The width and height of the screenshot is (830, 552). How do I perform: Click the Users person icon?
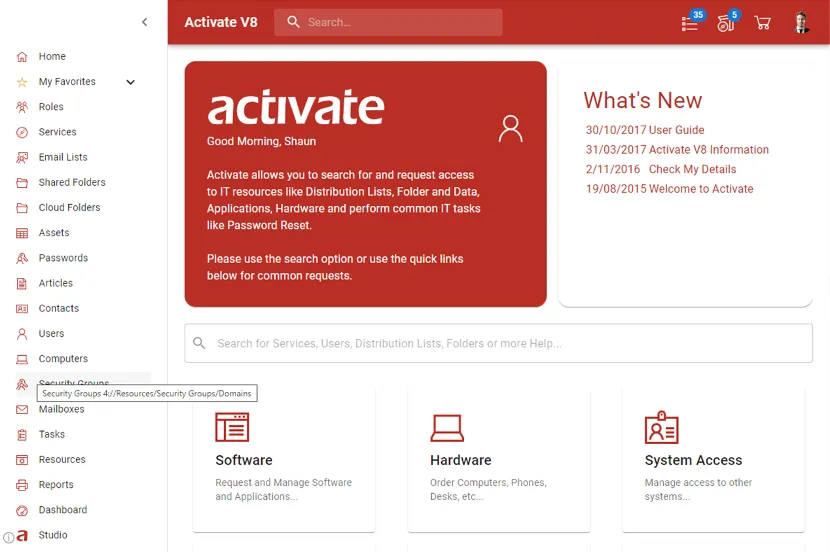pos(22,334)
